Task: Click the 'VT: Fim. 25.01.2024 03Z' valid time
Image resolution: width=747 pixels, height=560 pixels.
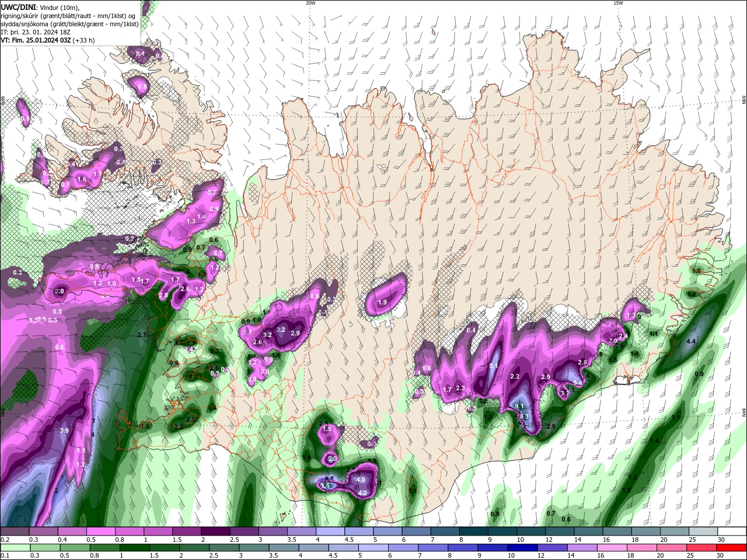Action: [37, 40]
